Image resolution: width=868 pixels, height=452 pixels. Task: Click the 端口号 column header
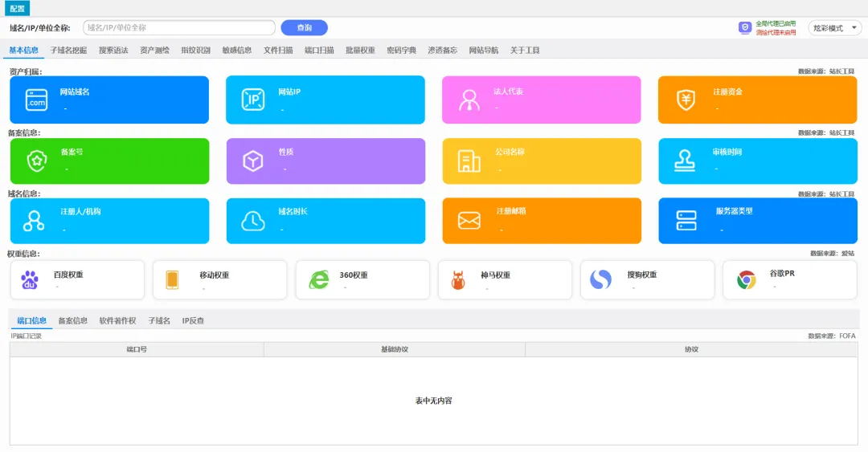[137, 349]
